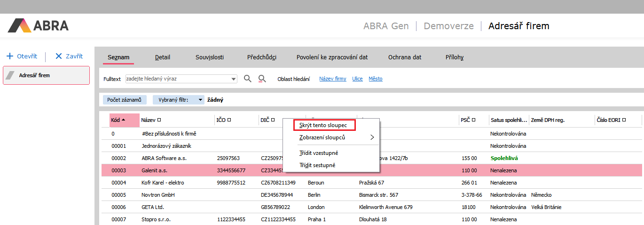Click the small square marker in Název header
Viewport: 644px width, 225px height.
[159, 120]
